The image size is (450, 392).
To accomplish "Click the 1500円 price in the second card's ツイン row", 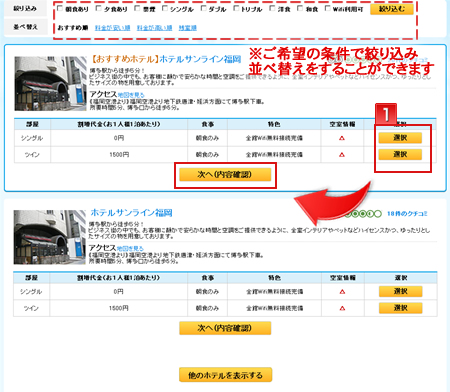I will click(119, 308).
